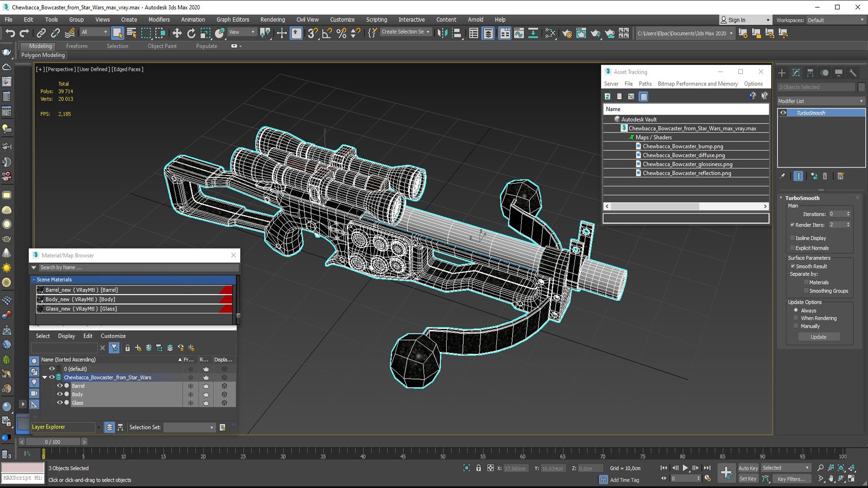Click Pin Stack icon under modifier stack
Screen dimensions: 868x488
(x=783, y=176)
